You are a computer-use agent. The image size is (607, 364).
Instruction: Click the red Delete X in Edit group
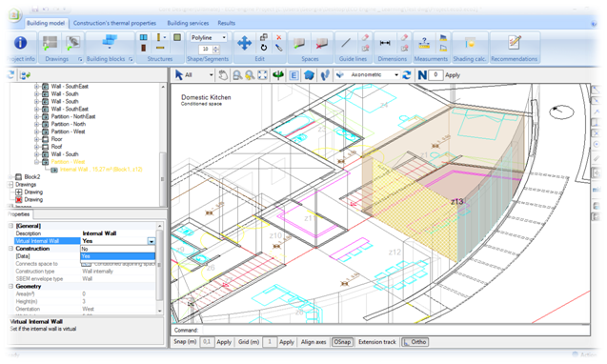coord(278,37)
